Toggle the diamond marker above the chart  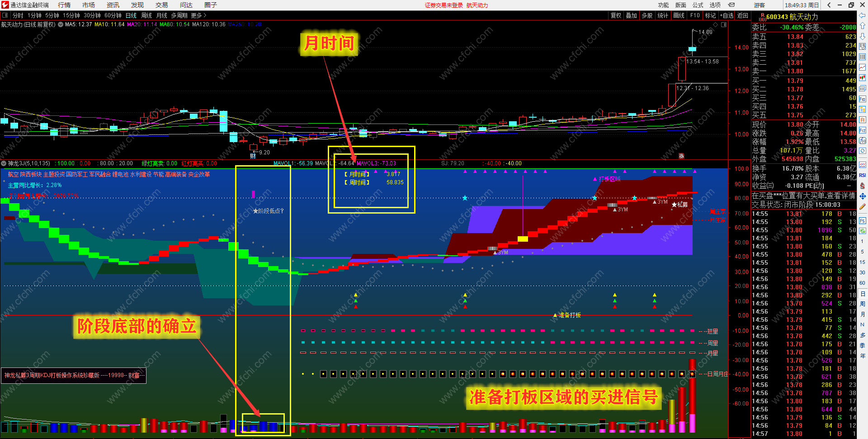[x=716, y=24]
